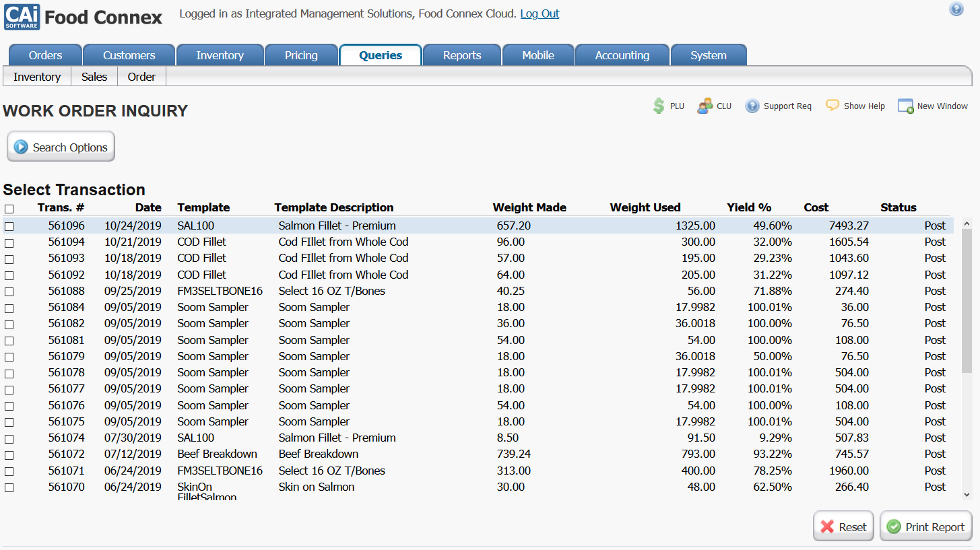Check the box for transaction 561070
Screen dimensions: 980x550
point(9,487)
